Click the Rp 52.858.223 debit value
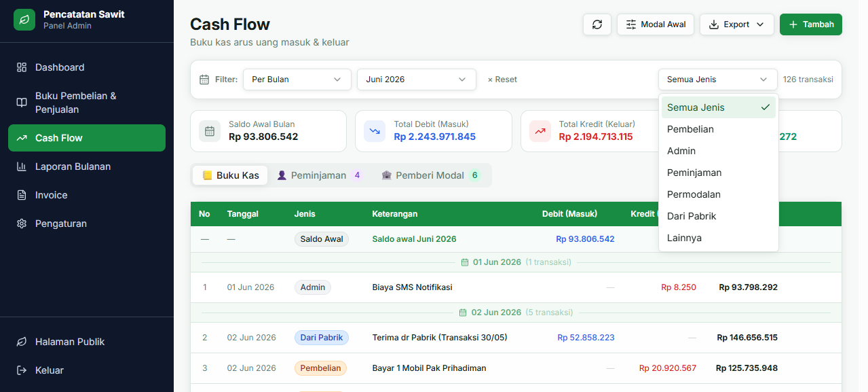The width and height of the screenshot is (868, 392). pyautogui.click(x=586, y=338)
